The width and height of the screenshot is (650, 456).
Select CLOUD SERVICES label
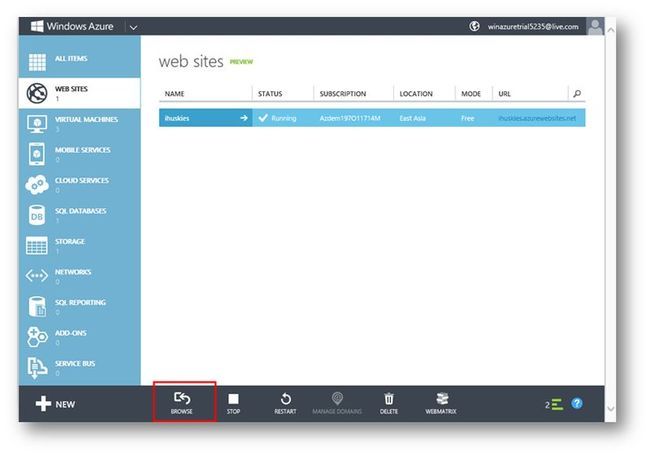82,180
